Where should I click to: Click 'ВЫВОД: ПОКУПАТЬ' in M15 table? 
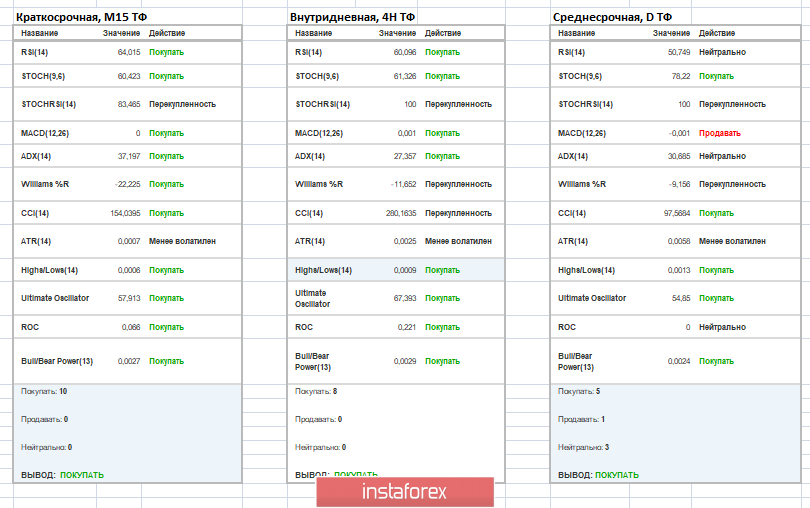(x=62, y=475)
